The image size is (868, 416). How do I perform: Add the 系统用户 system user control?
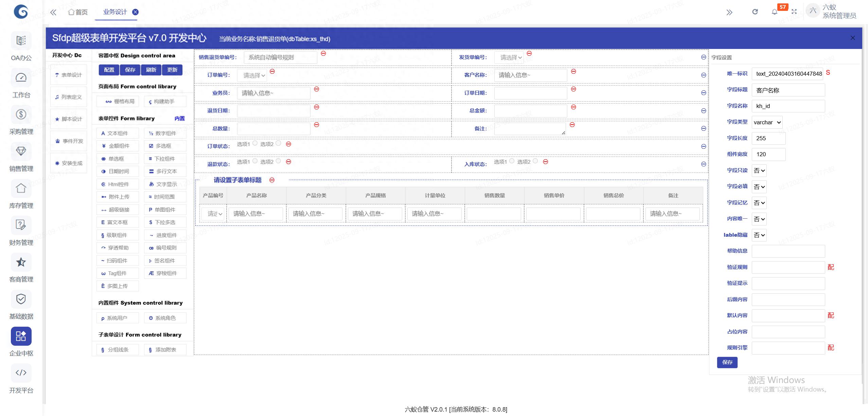tap(117, 318)
